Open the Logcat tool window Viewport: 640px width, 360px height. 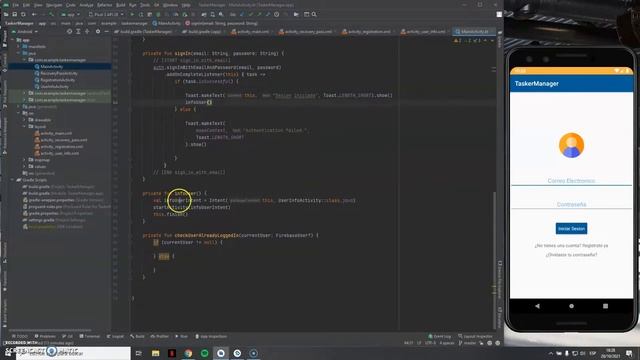[116, 336]
